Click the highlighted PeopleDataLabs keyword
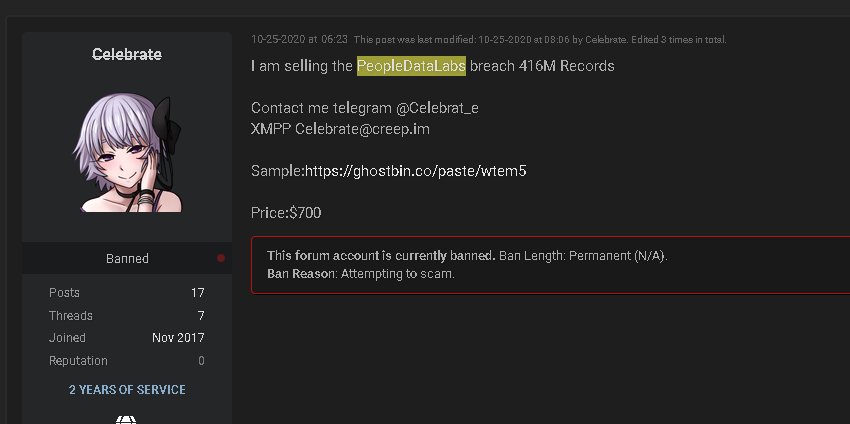The width and height of the screenshot is (850, 424). [411, 66]
